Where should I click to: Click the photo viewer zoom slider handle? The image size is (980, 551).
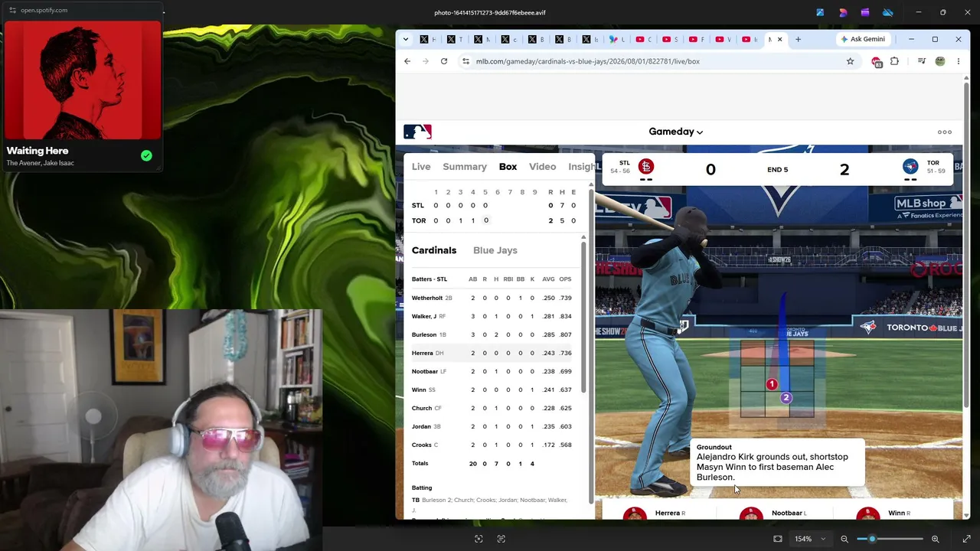872,539
